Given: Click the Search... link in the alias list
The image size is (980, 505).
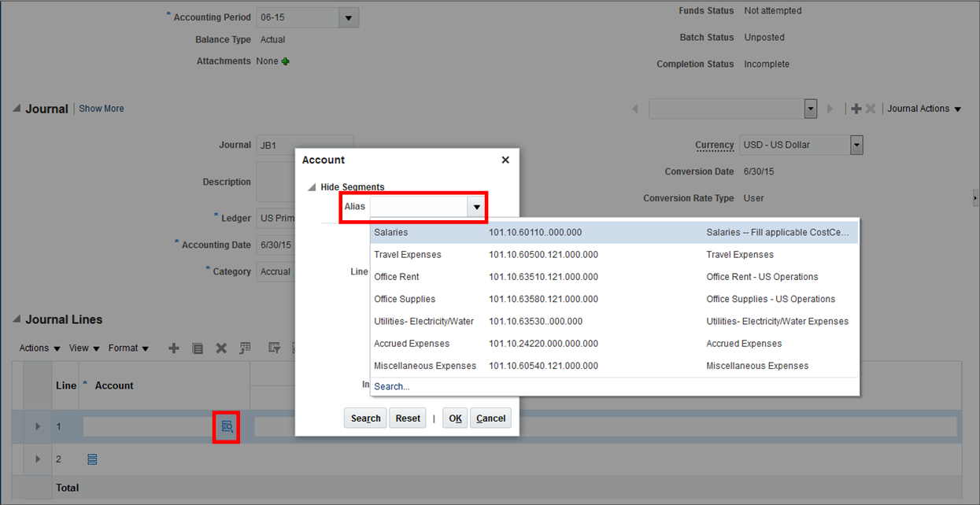Looking at the screenshot, I should 392,387.
